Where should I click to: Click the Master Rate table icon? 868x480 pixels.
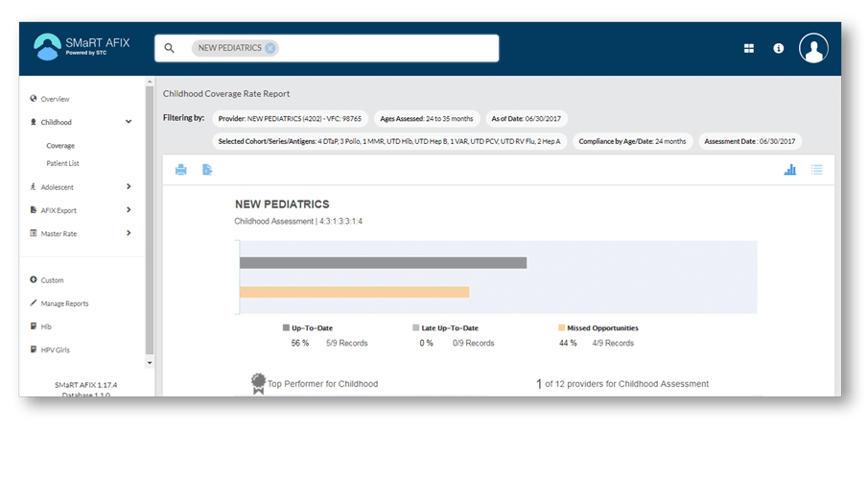[34, 233]
